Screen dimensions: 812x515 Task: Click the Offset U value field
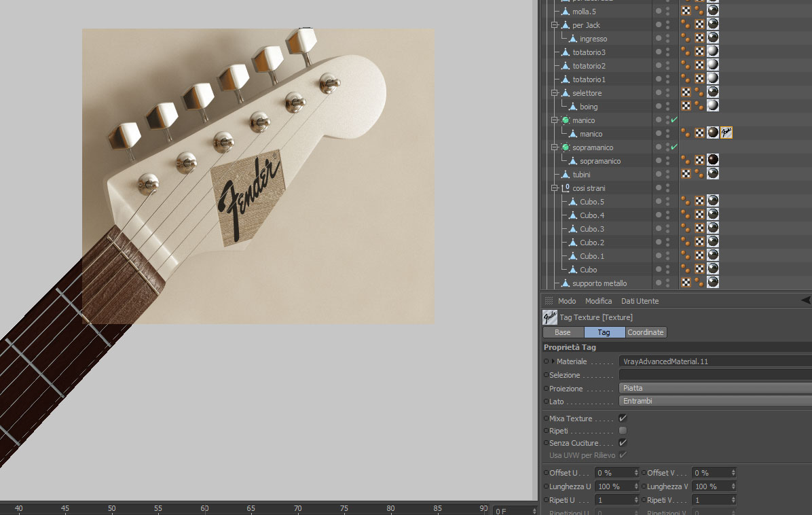[x=614, y=472]
